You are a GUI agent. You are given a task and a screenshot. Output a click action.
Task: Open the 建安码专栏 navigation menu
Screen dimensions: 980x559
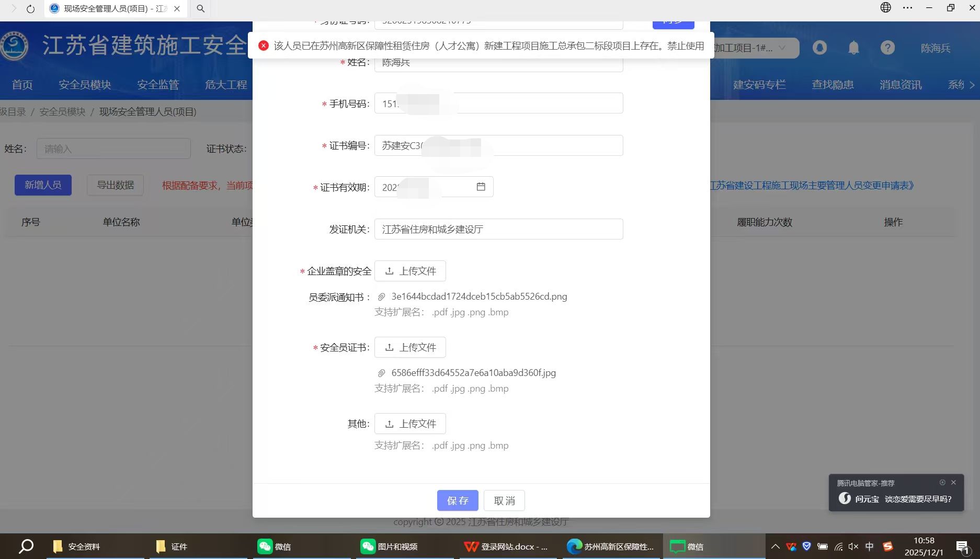click(x=759, y=85)
